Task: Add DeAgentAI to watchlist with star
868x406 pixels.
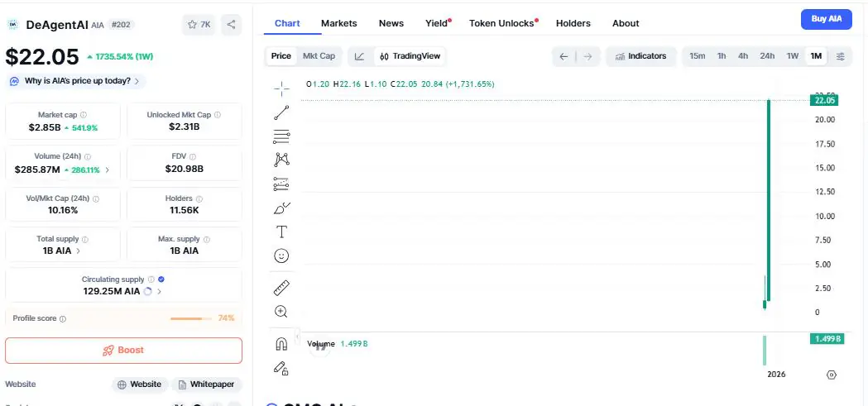Action: 197,25
